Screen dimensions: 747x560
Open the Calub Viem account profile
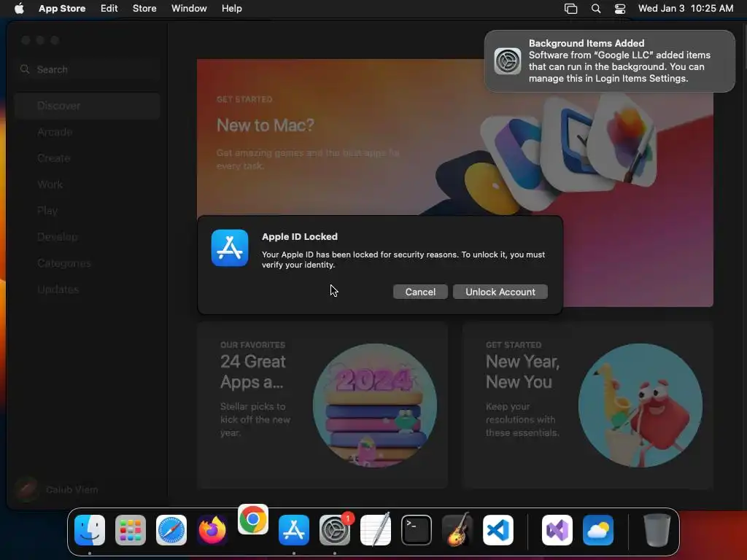(x=57, y=489)
